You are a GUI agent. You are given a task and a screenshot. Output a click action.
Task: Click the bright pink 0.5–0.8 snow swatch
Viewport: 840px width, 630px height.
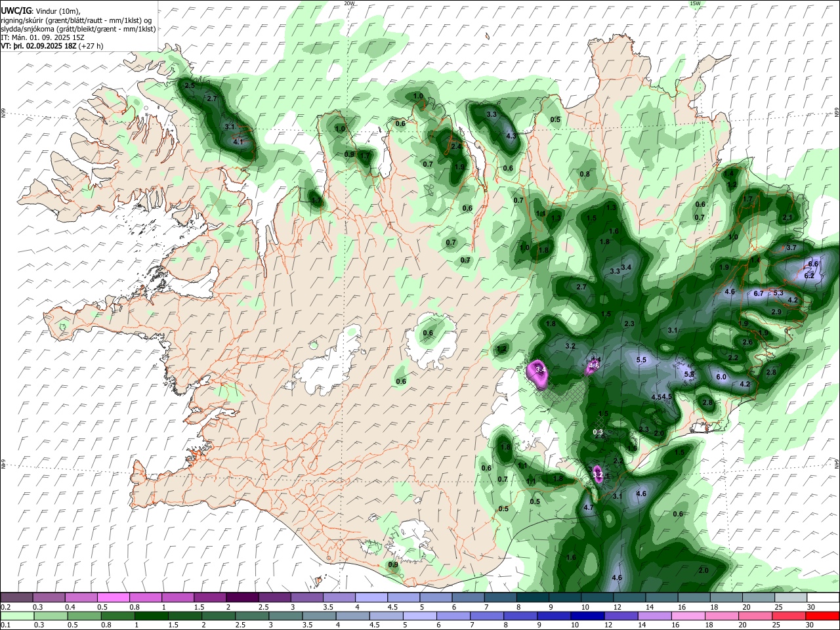(x=114, y=598)
